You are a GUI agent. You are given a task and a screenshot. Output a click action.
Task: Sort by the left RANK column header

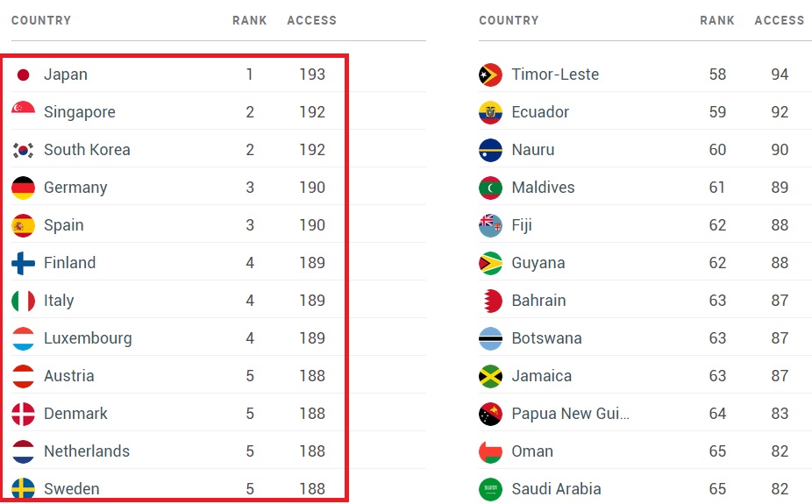click(x=250, y=20)
